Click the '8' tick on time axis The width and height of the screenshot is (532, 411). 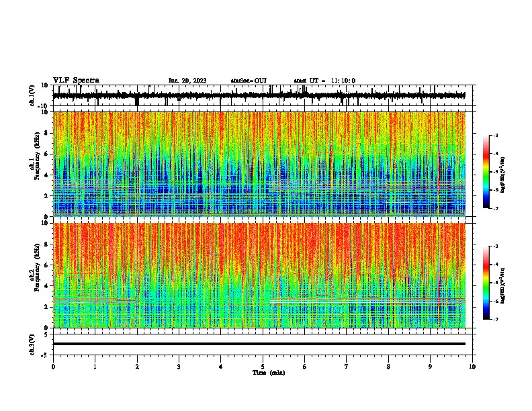pos(388,367)
